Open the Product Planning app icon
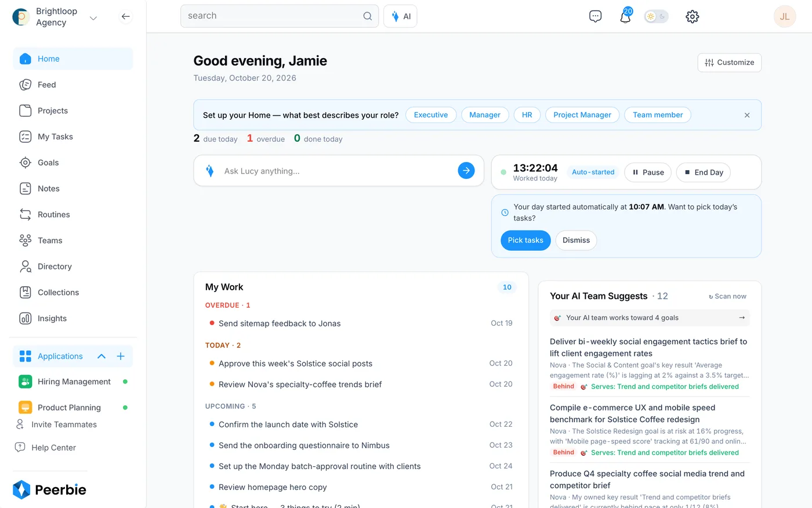The image size is (812, 508). 25,408
